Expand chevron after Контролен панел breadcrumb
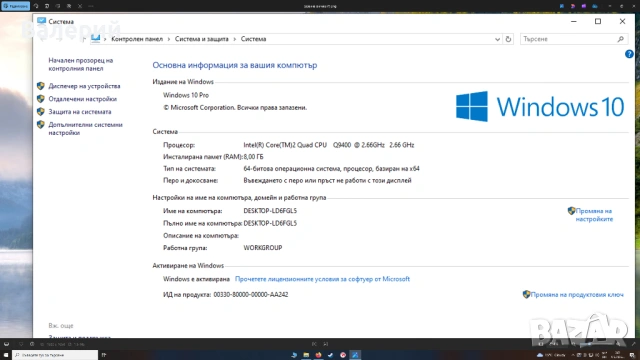The image size is (640, 360). click(169, 39)
